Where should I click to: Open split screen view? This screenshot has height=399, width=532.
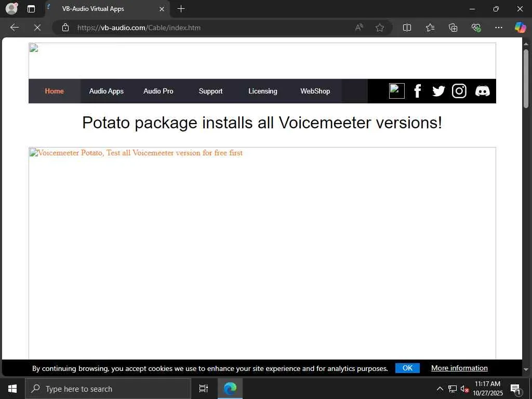407,28
